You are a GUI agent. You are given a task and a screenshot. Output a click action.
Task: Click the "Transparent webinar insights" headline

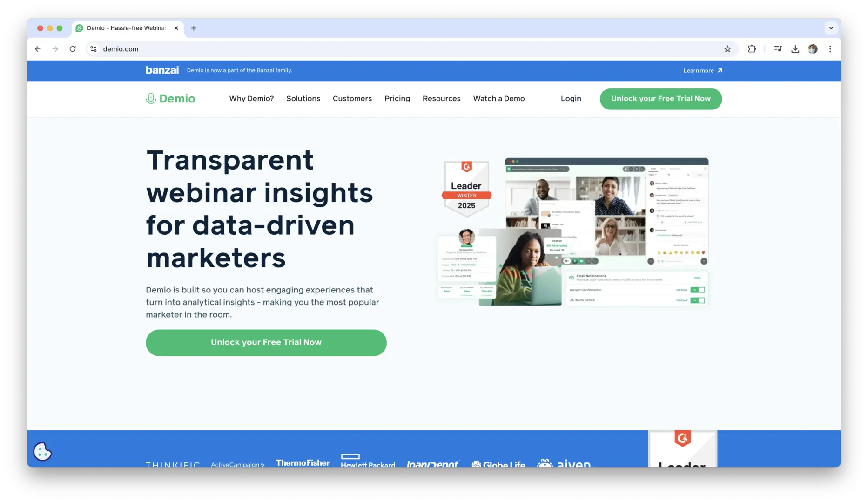pyautogui.click(x=260, y=209)
